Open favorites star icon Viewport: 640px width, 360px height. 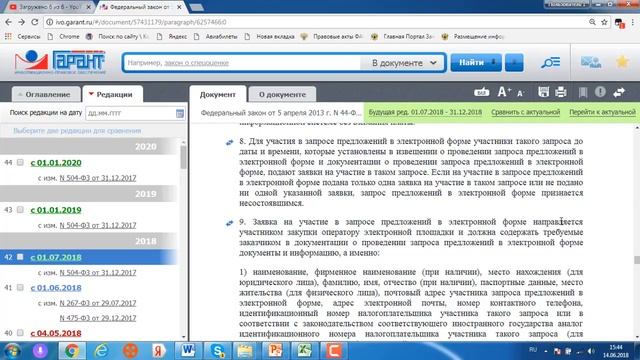tap(622, 62)
